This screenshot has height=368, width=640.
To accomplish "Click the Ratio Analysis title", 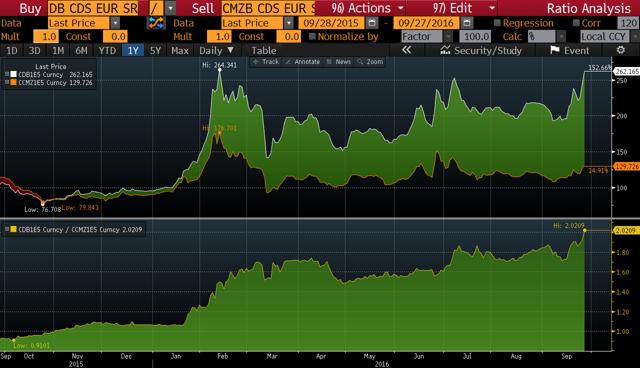I will (x=589, y=8).
